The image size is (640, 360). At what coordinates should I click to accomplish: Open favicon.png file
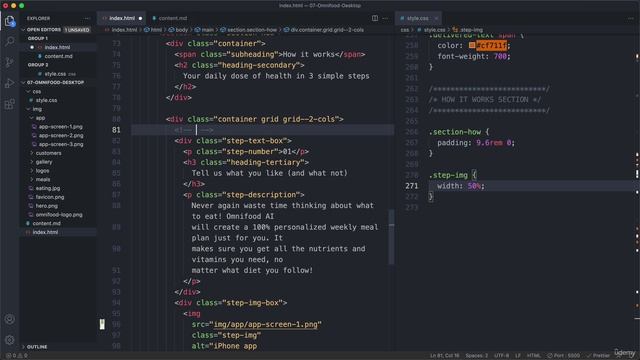[x=49, y=197]
